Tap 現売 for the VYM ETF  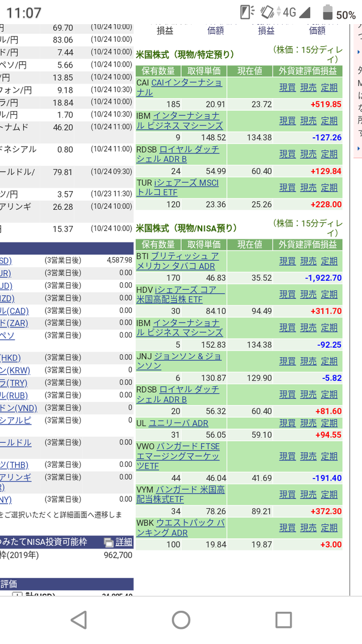click(x=308, y=494)
